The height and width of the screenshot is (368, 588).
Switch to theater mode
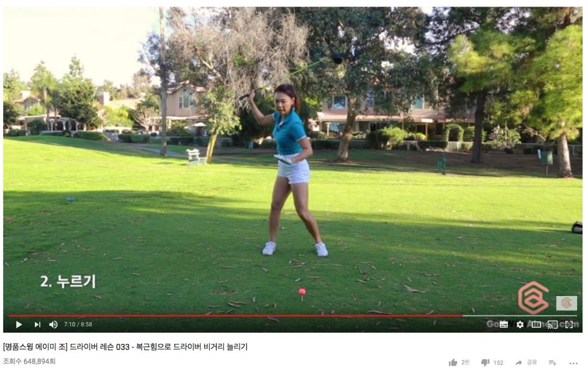coord(536,325)
